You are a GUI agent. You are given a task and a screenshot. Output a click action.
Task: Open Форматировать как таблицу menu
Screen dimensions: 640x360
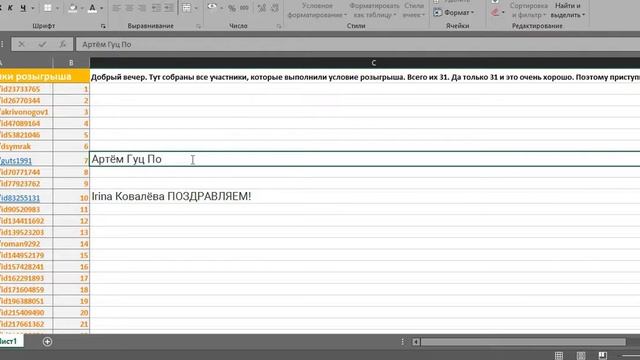click(x=374, y=10)
